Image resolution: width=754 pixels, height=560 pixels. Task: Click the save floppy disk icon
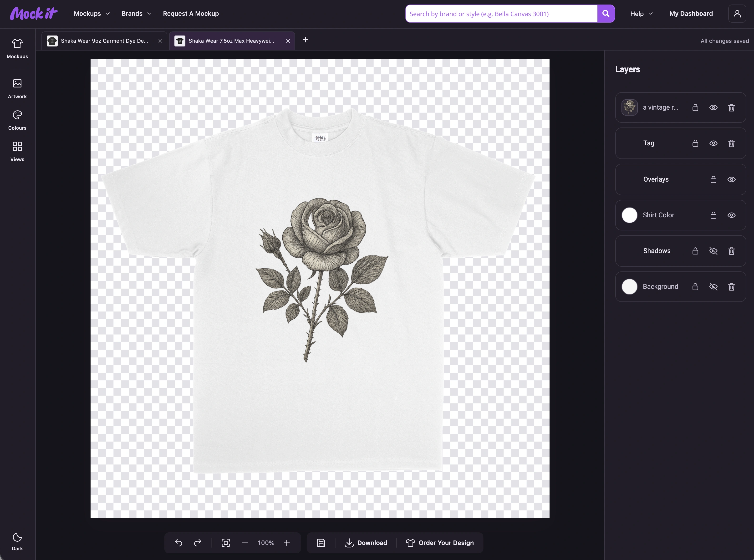(x=321, y=543)
